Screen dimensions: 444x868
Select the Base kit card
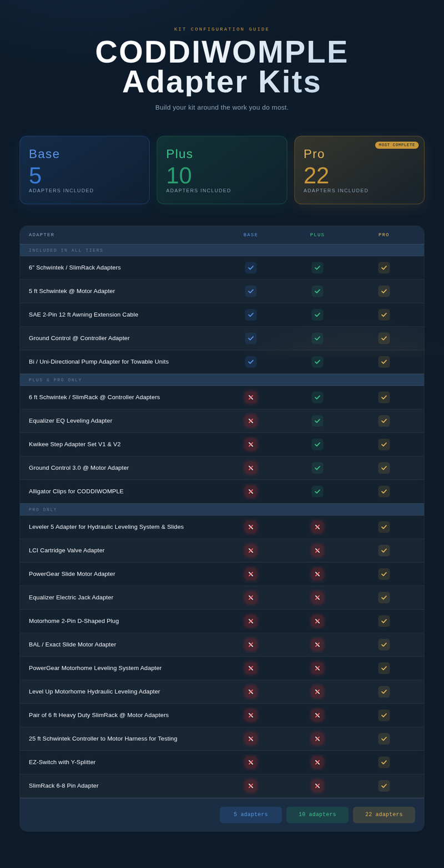tap(84, 170)
